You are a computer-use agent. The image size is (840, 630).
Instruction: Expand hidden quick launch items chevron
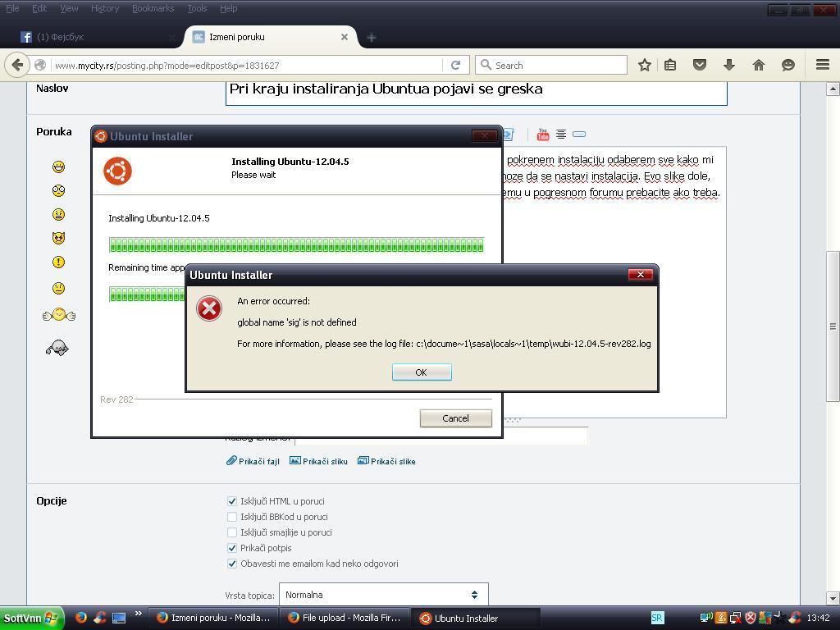tap(138, 614)
